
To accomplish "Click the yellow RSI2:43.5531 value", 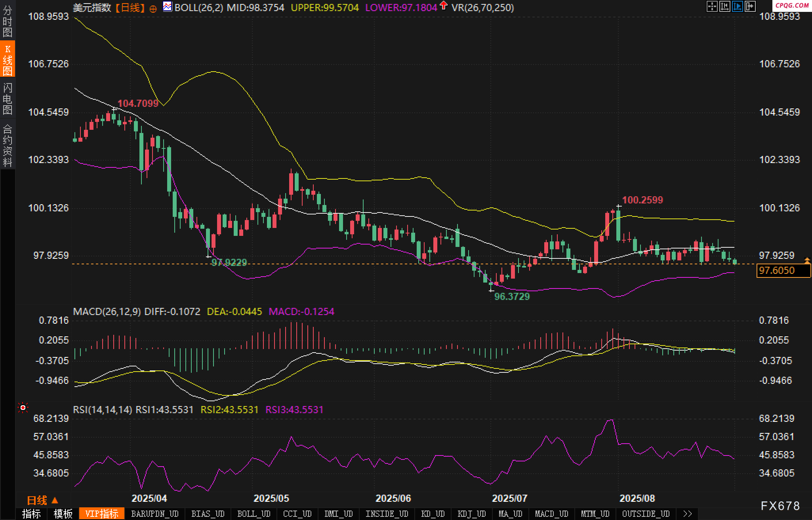I will [x=229, y=410].
